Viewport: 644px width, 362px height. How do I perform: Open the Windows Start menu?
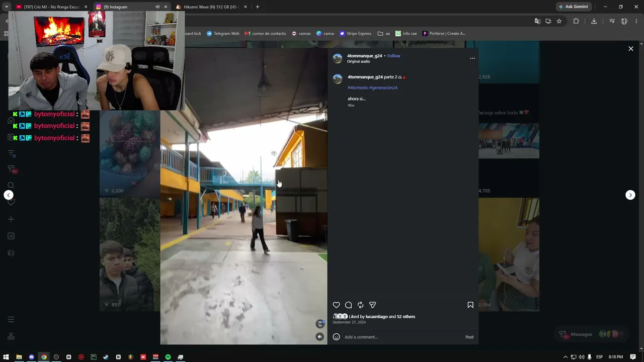(7, 357)
